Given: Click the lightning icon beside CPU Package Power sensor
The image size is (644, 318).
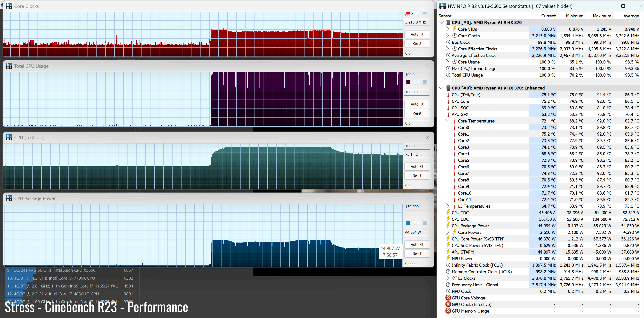Looking at the screenshot, I should pos(448,226).
